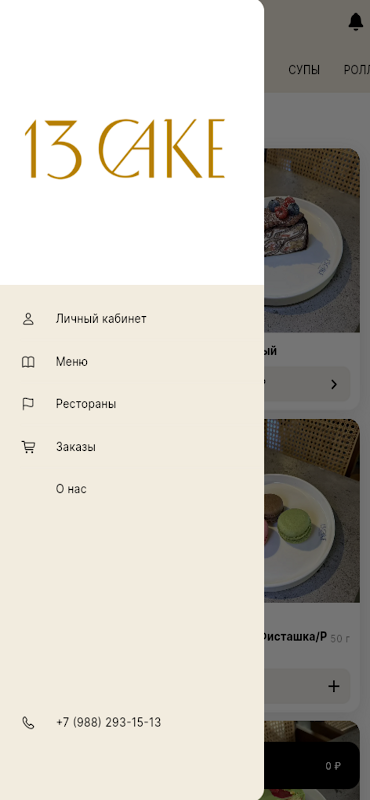
Task: Open the cake slice product photo
Action: click(312, 240)
